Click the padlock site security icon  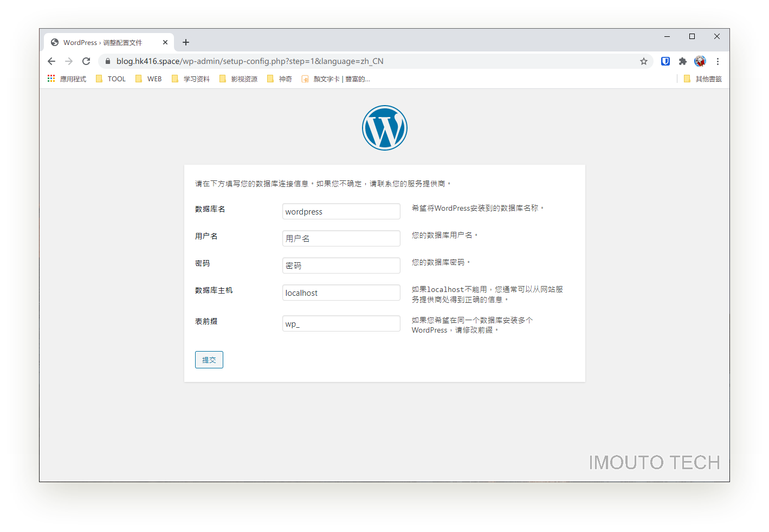click(108, 61)
